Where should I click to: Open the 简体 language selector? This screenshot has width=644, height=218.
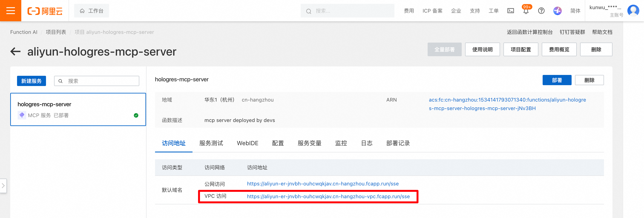point(575,11)
